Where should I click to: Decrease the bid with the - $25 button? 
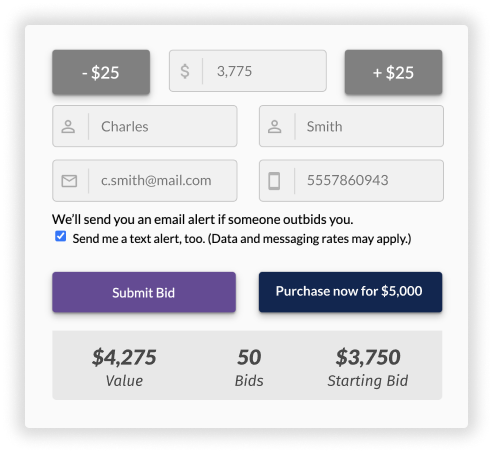click(x=101, y=72)
